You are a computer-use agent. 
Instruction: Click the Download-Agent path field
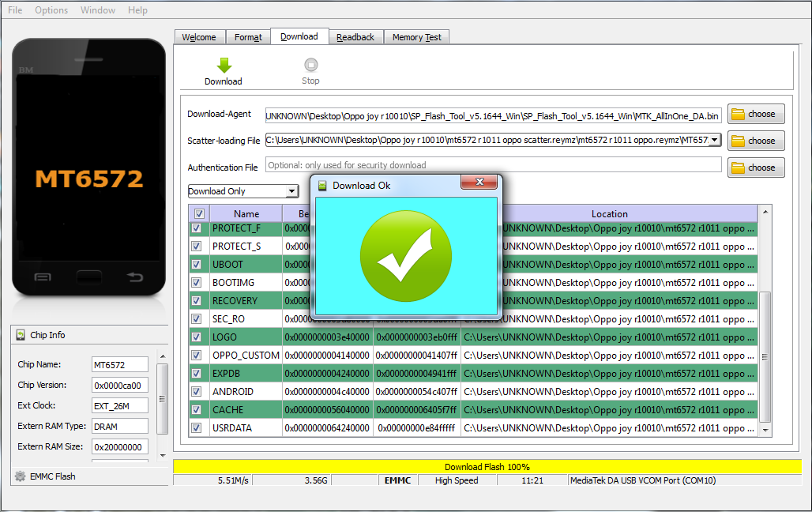coord(493,115)
